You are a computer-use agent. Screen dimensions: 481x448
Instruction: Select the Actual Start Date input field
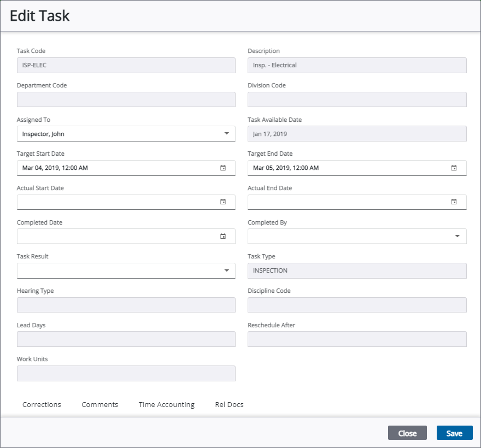109,202
